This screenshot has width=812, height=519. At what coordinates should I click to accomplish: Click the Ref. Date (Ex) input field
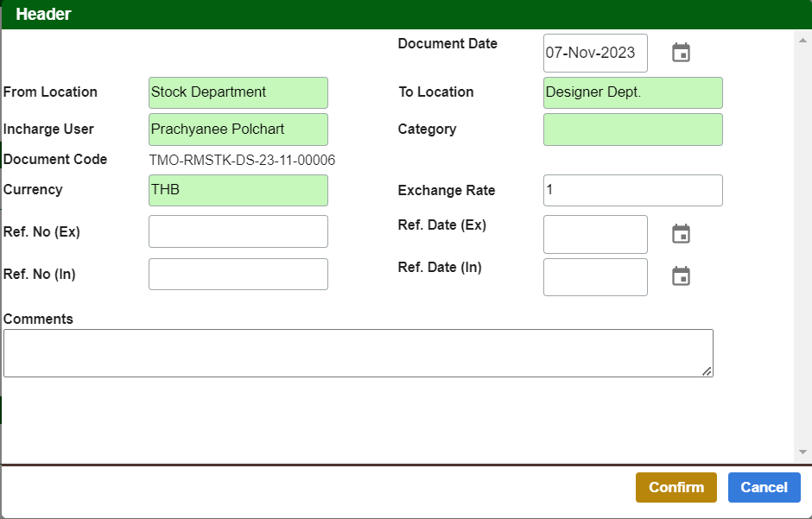click(594, 234)
